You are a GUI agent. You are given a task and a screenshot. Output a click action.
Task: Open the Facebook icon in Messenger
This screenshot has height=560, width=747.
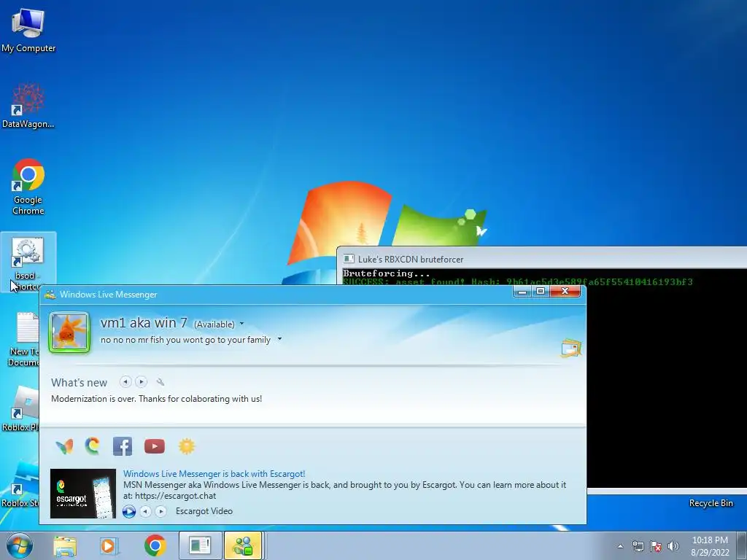pos(123,446)
